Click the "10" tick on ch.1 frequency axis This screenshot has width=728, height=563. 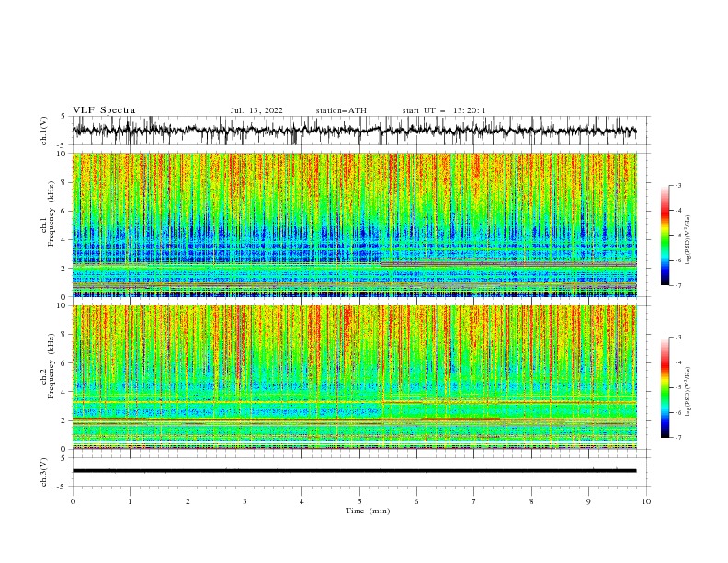click(63, 154)
